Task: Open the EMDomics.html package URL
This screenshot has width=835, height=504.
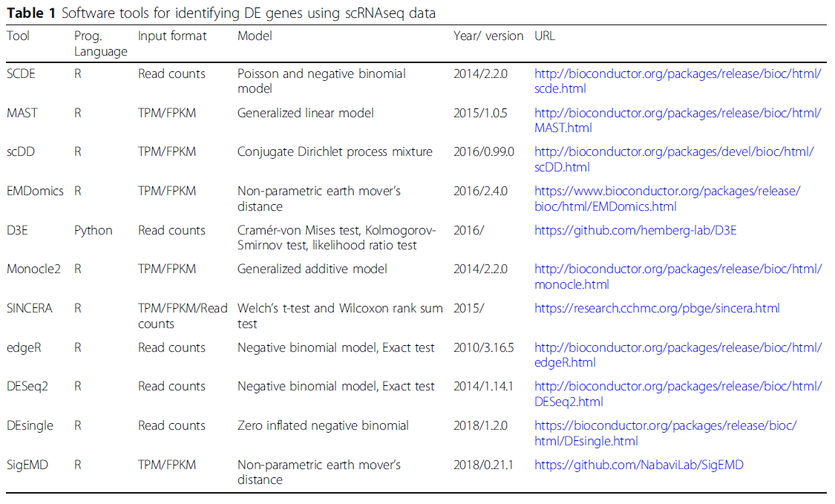Action: coord(667,199)
